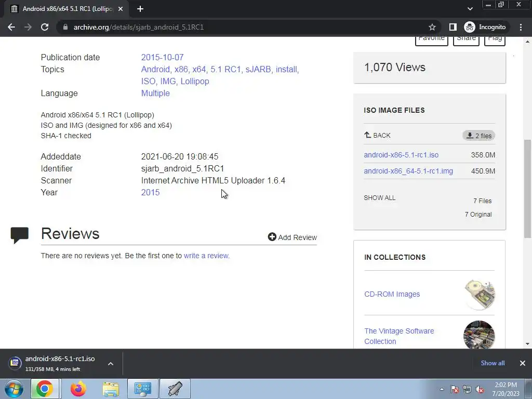
Task: Click the Action Center flag tray icon
Action: tap(455, 390)
